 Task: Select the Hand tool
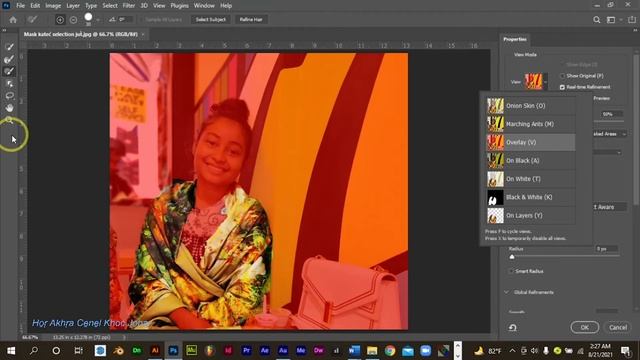click(9, 108)
